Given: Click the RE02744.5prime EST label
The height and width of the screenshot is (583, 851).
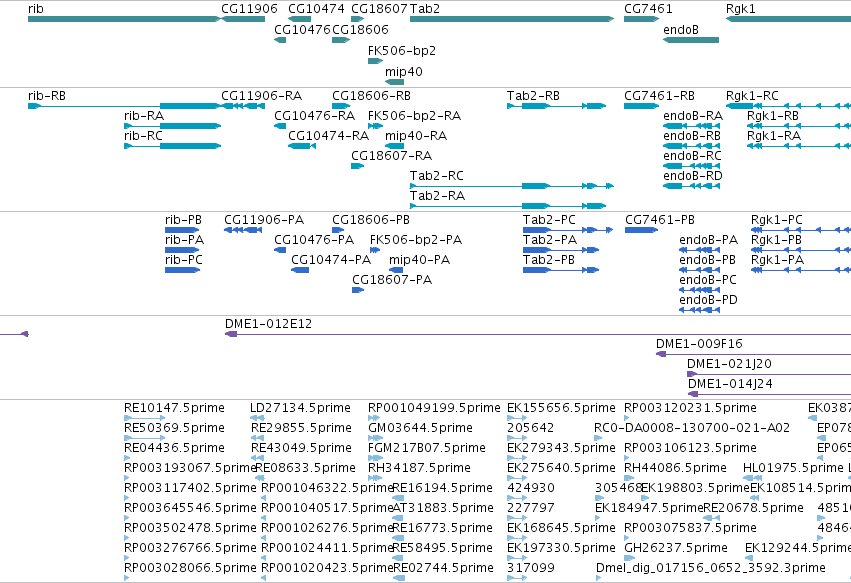Looking at the screenshot, I should click(443, 568).
